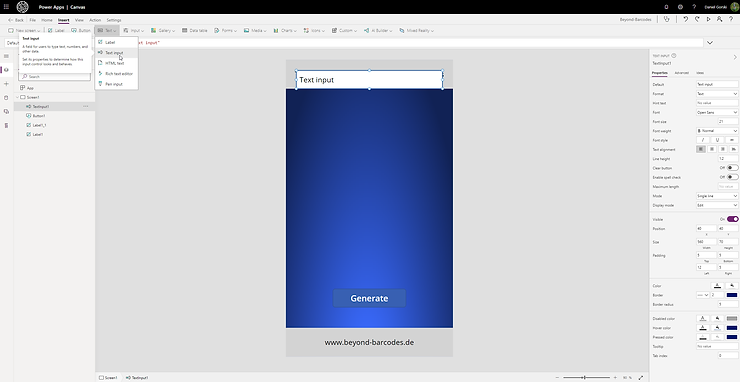Click the Screen1 breadcrumb in status bar

[108, 378]
